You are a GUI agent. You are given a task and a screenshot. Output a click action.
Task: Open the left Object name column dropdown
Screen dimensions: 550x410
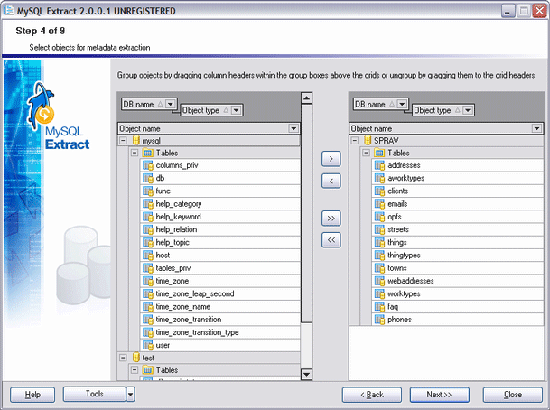[293, 128]
